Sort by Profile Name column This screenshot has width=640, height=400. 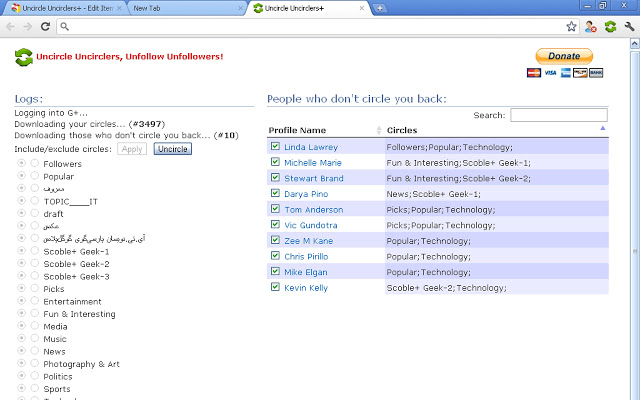point(325,130)
